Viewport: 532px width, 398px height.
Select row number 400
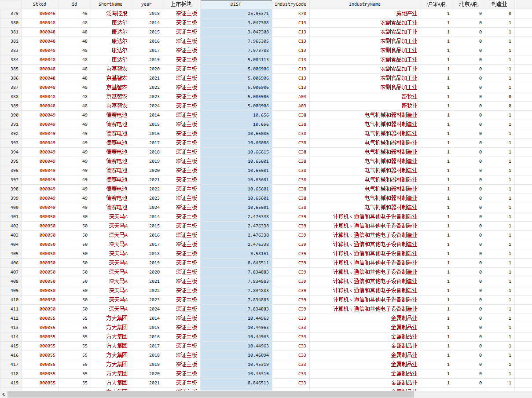[11, 207]
